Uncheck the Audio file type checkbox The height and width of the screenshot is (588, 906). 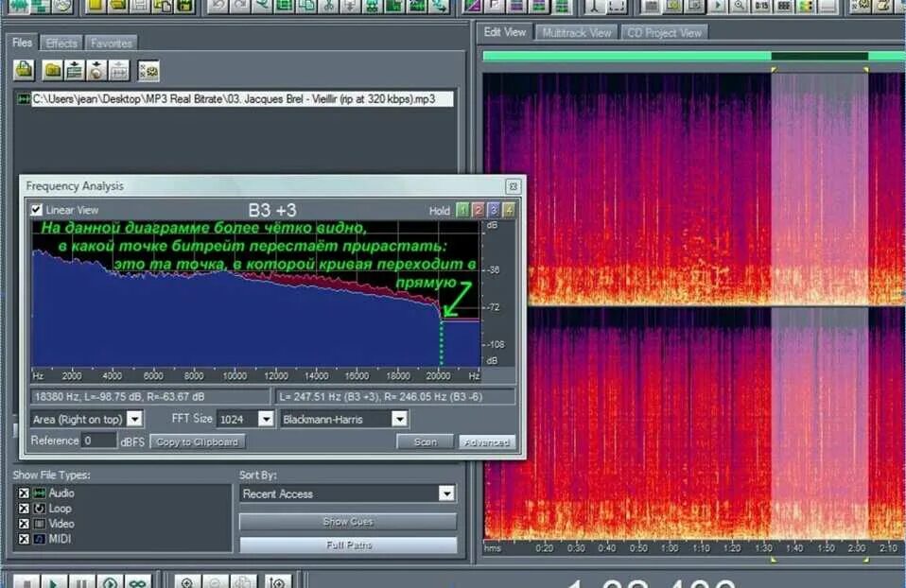coord(23,493)
